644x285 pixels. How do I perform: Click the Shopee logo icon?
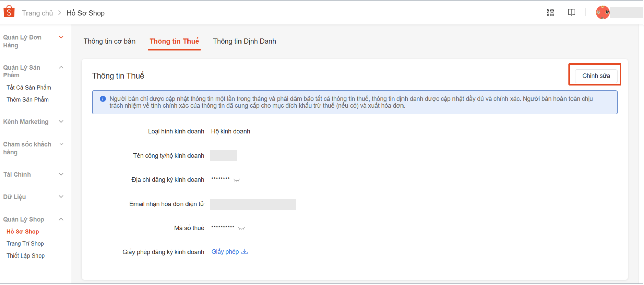(x=9, y=12)
